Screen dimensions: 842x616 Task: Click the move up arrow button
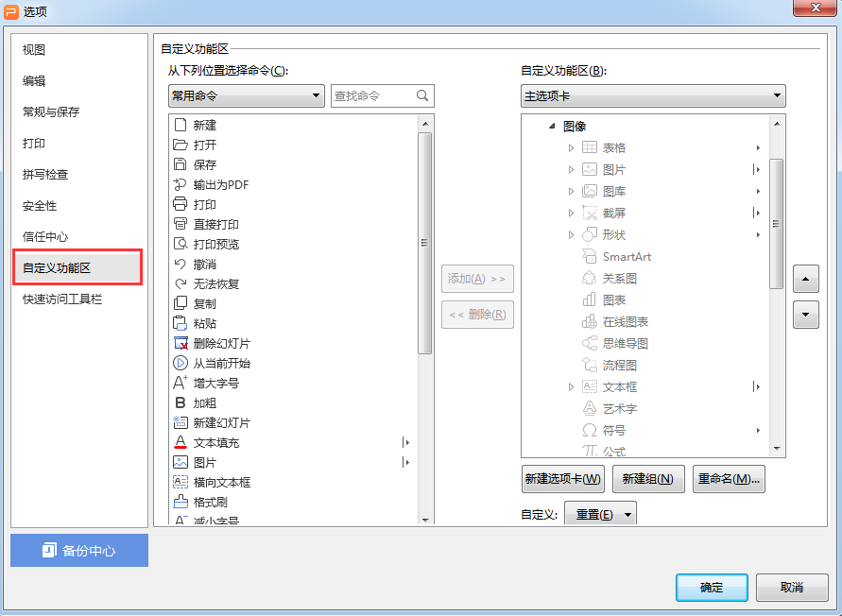805,279
